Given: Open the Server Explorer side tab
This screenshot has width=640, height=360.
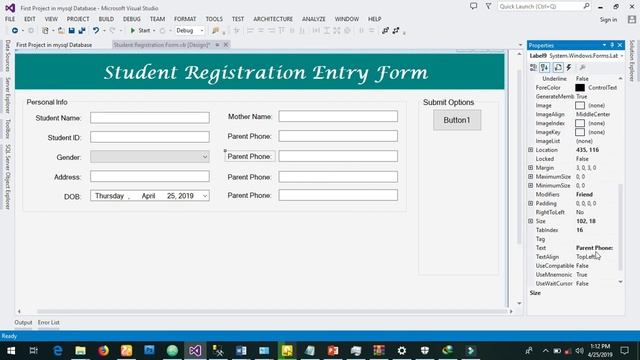Looking at the screenshot, I should [7, 95].
